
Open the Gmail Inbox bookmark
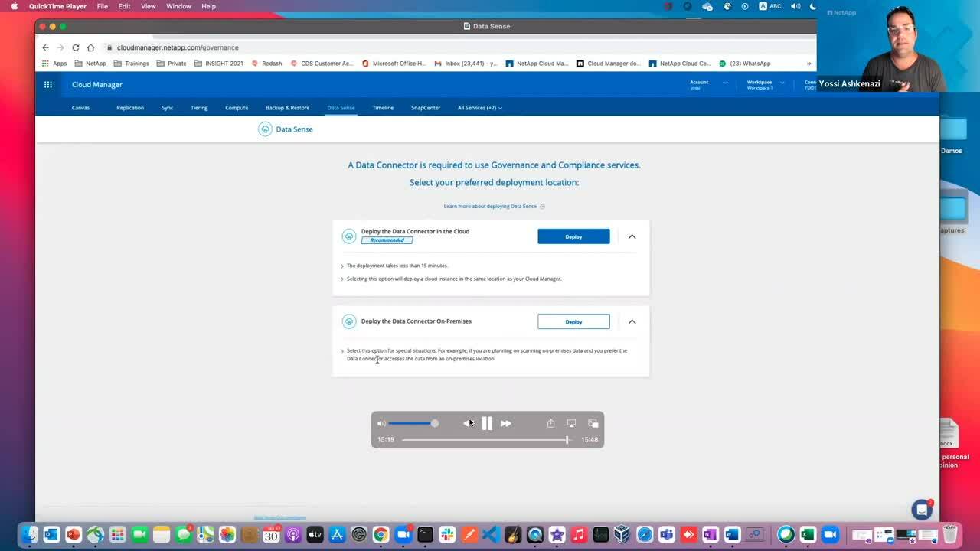[465, 64]
